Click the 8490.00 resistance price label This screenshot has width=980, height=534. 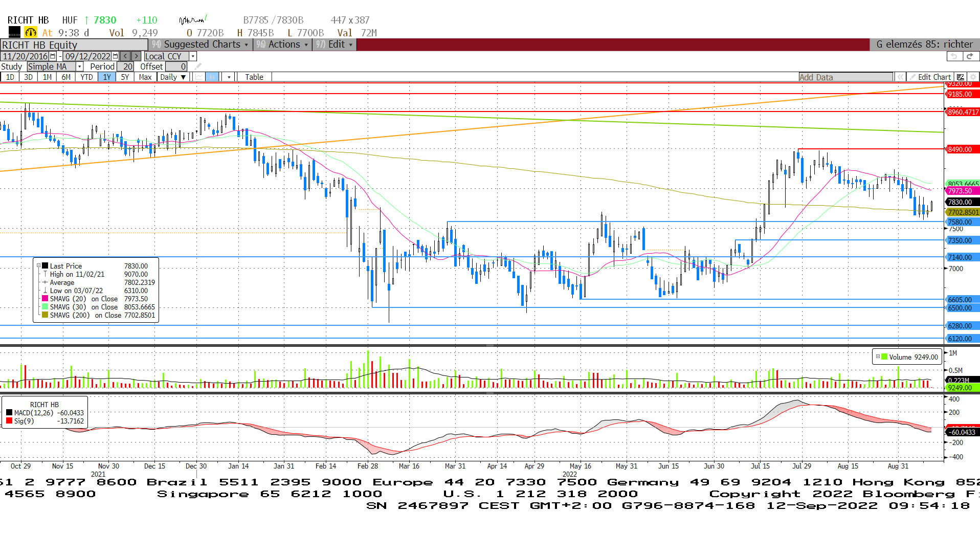[x=962, y=150]
